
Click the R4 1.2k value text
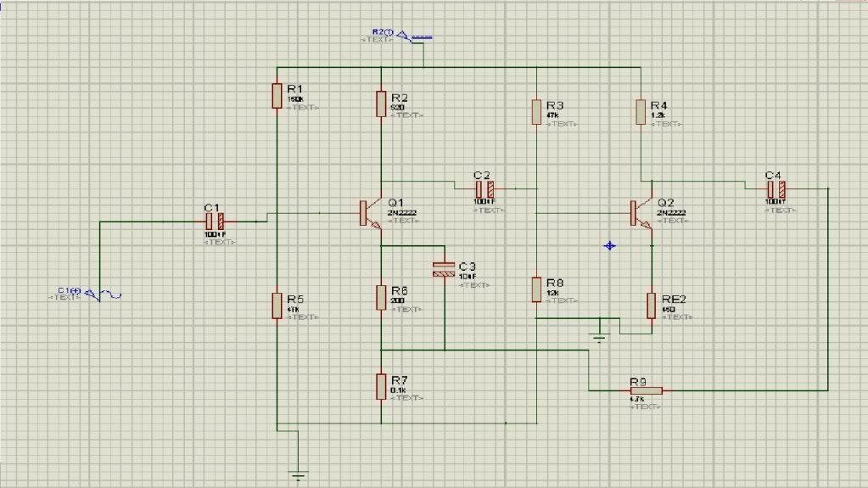click(658, 115)
